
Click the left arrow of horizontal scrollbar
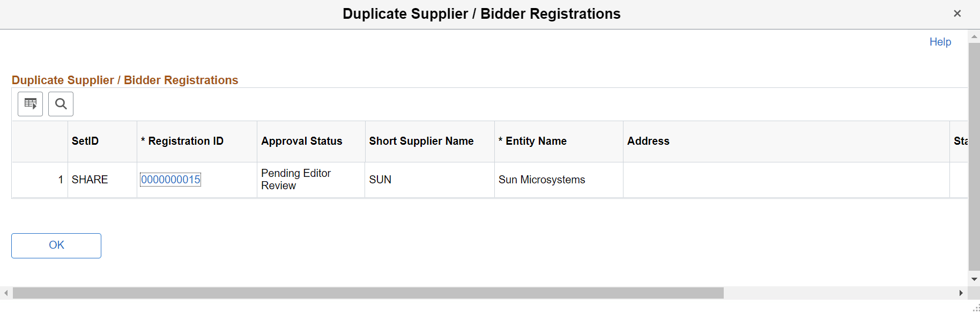point(5,293)
